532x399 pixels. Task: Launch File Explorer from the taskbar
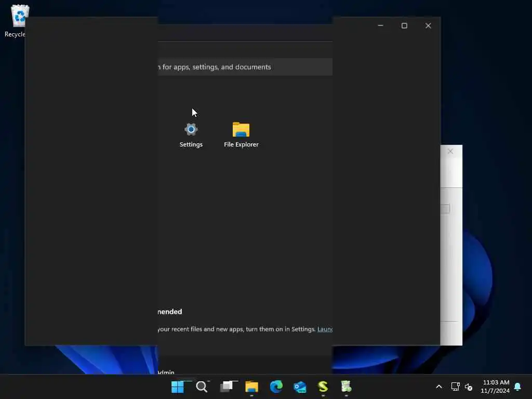[252, 387]
